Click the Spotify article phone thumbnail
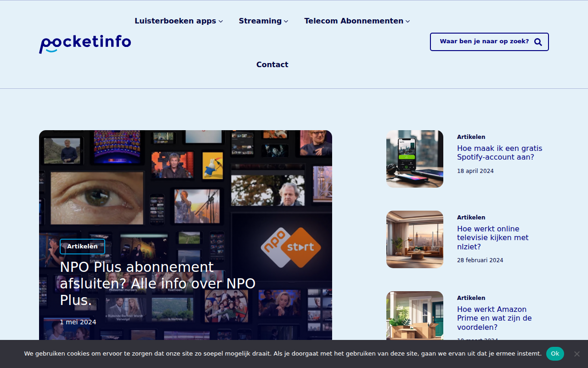This screenshot has height=368, width=588. [415, 159]
